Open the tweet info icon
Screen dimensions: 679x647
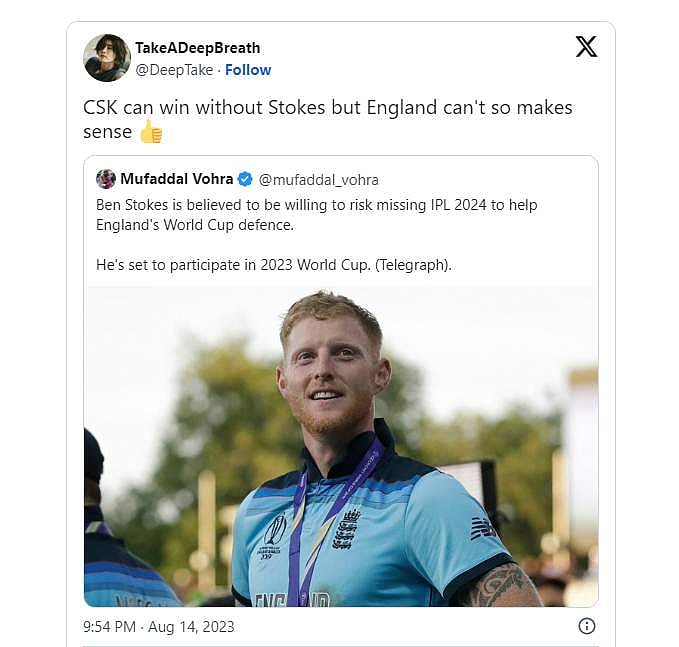(587, 626)
